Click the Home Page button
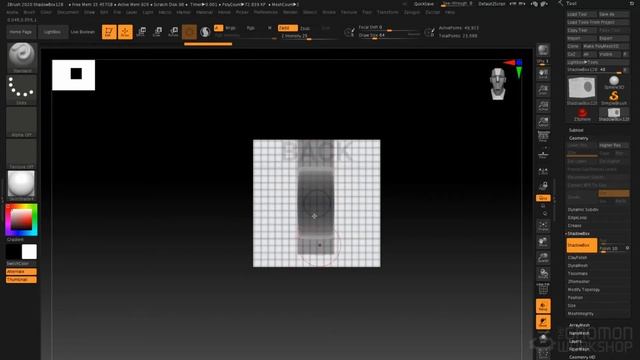The image size is (640, 360). pyautogui.click(x=20, y=32)
